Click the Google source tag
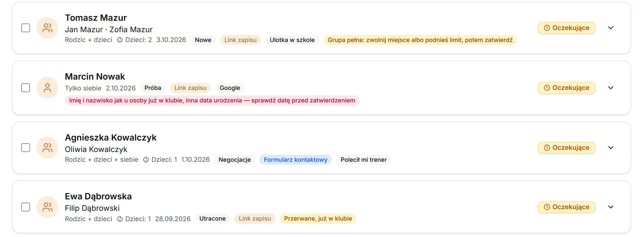The height and width of the screenshot is (237, 644). tap(230, 88)
